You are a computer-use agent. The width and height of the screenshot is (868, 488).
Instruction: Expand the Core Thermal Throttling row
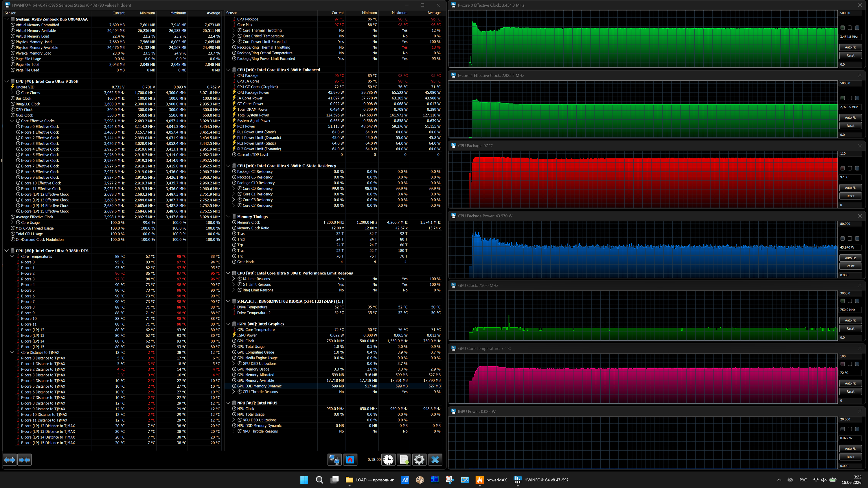233,30
